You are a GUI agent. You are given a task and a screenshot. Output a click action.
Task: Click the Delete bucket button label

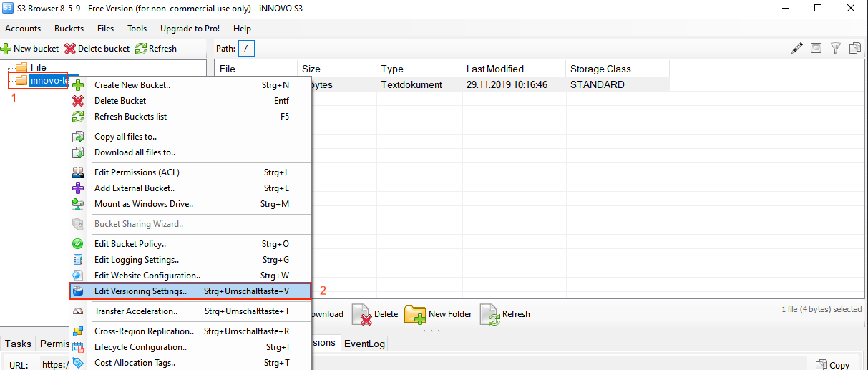coord(104,49)
